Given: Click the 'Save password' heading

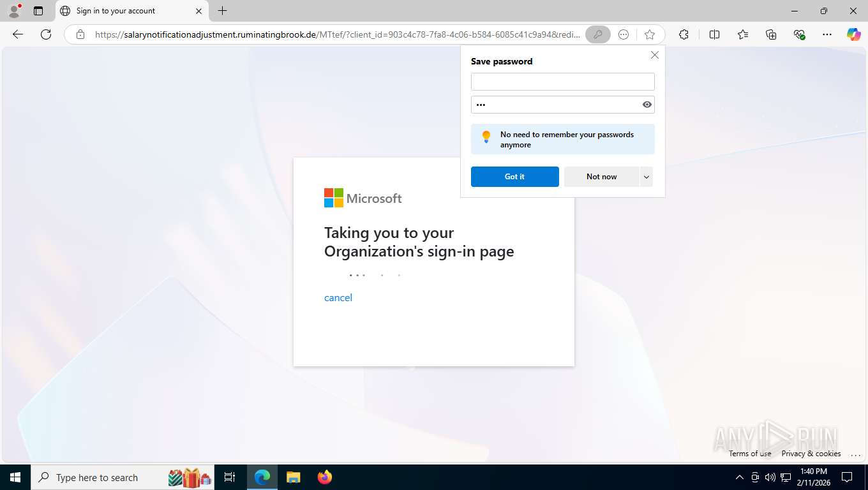Looking at the screenshot, I should pyautogui.click(x=501, y=61).
